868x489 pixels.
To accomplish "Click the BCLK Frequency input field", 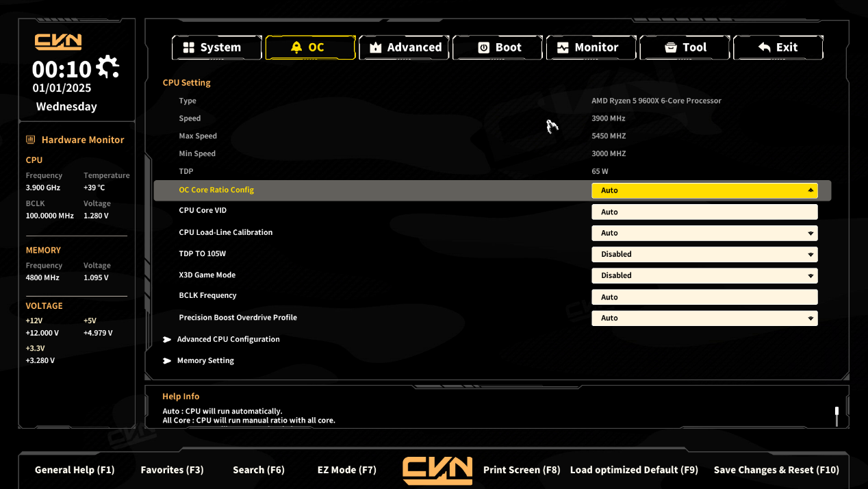I will [x=704, y=297].
